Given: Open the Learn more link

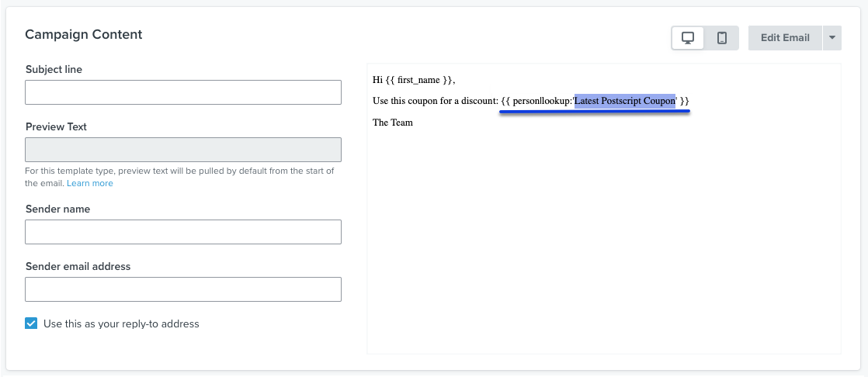Looking at the screenshot, I should (x=90, y=184).
